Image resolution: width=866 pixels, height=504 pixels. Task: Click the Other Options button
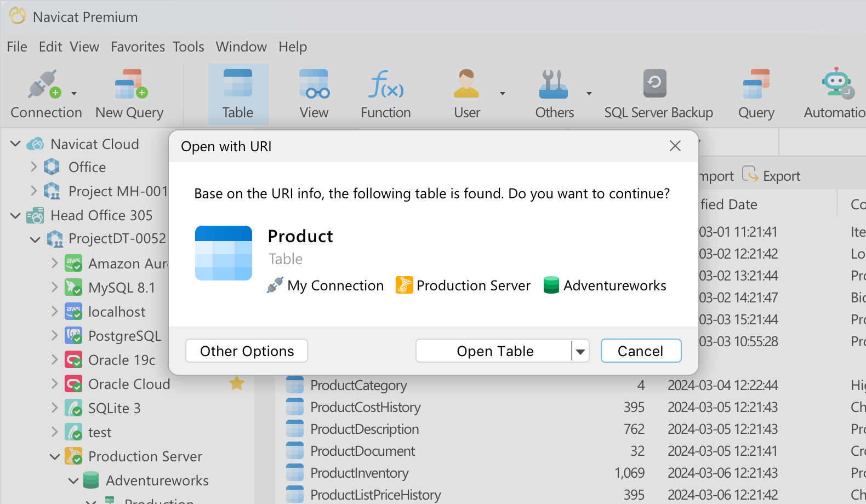point(247,351)
